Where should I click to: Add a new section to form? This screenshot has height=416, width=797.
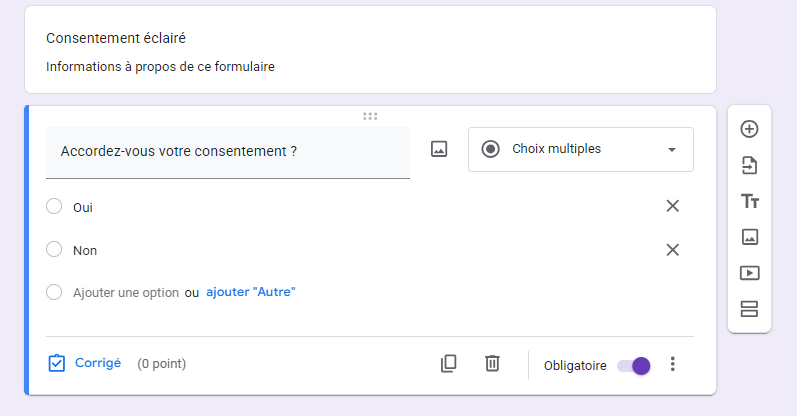click(749, 308)
